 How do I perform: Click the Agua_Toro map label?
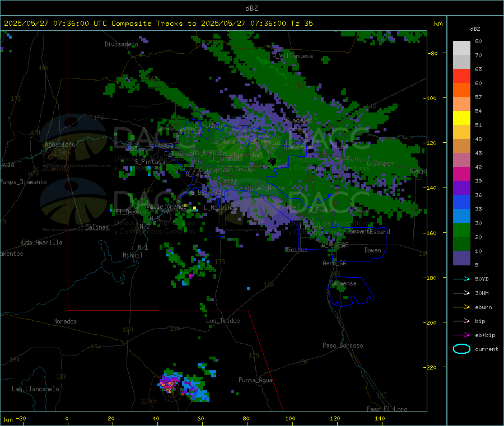click(60, 144)
